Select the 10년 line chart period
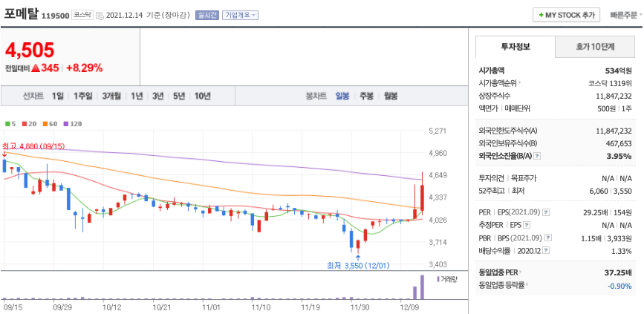 coord(203,97)
